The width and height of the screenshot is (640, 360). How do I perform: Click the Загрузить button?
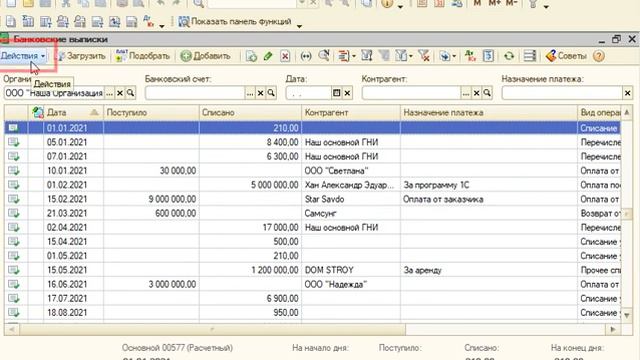point(82,56)
